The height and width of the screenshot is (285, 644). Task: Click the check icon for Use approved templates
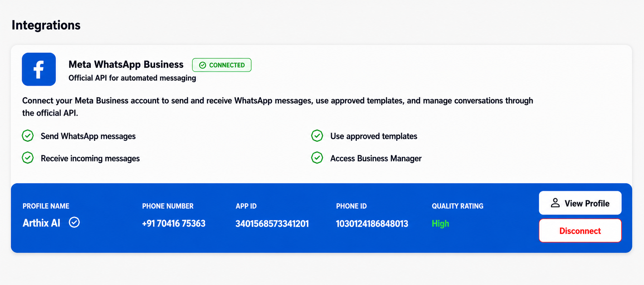point(317,136)
